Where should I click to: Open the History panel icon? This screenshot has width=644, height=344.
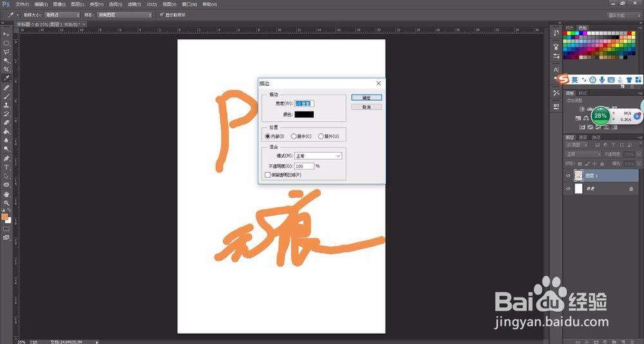pyautogui.click(x=556, y=33)
